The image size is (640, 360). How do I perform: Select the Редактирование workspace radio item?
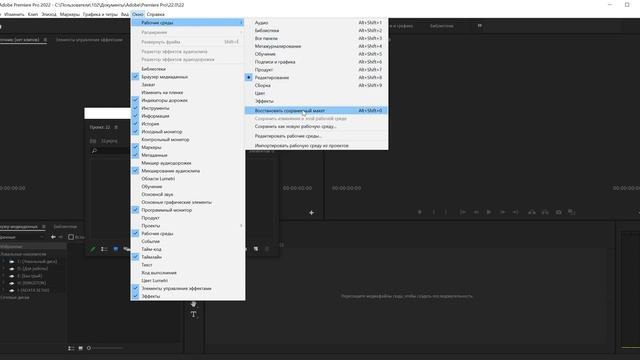[x=316, y=78]
